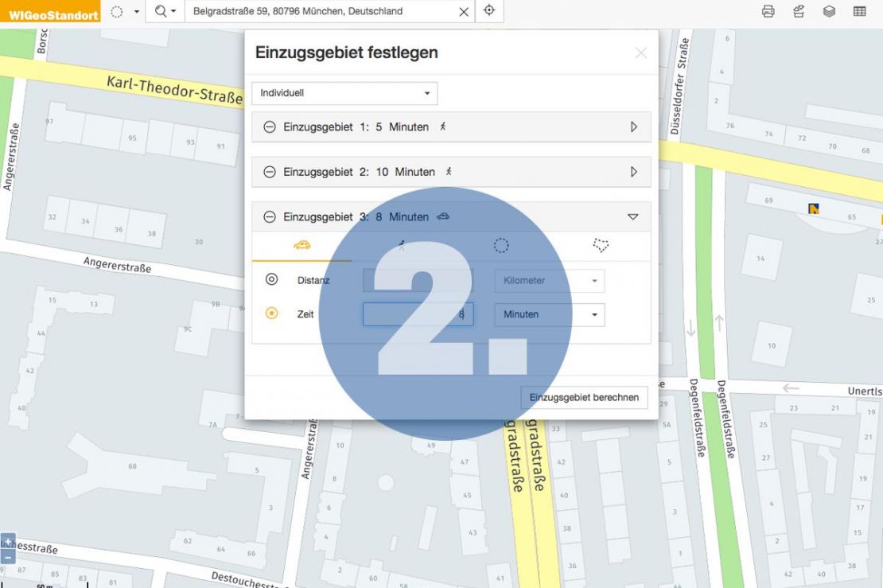Click the magnifier search icon
The height and width of the screenshot is (588, 883).
pyautogui.click(x=161, y=11)
